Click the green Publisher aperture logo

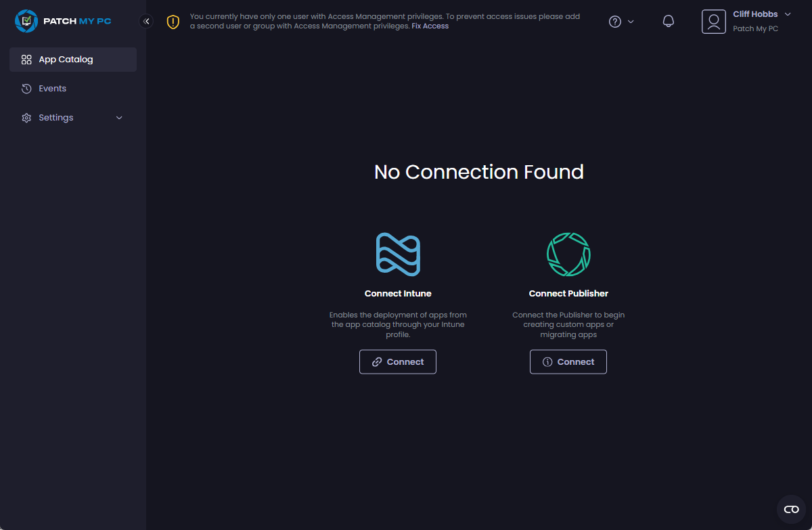pos(568,254)
